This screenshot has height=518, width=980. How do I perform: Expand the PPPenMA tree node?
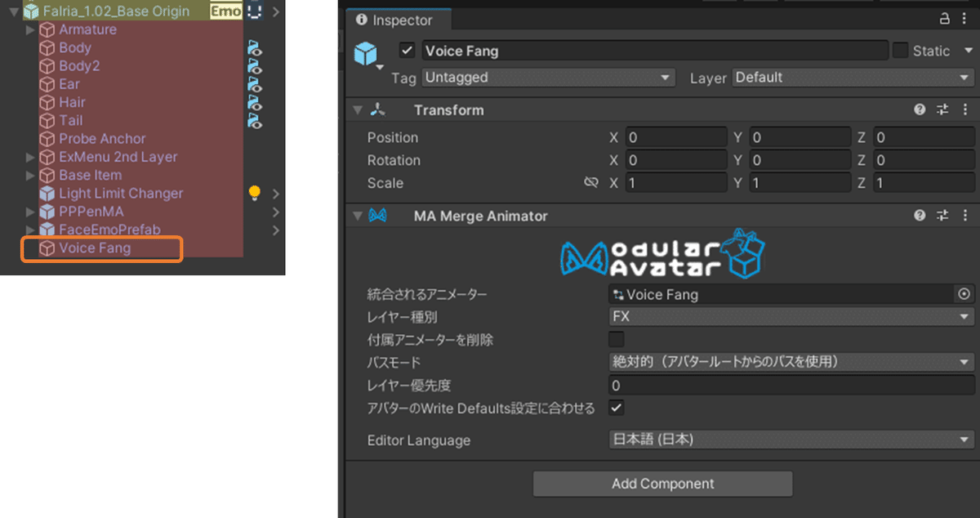point(30,212)
